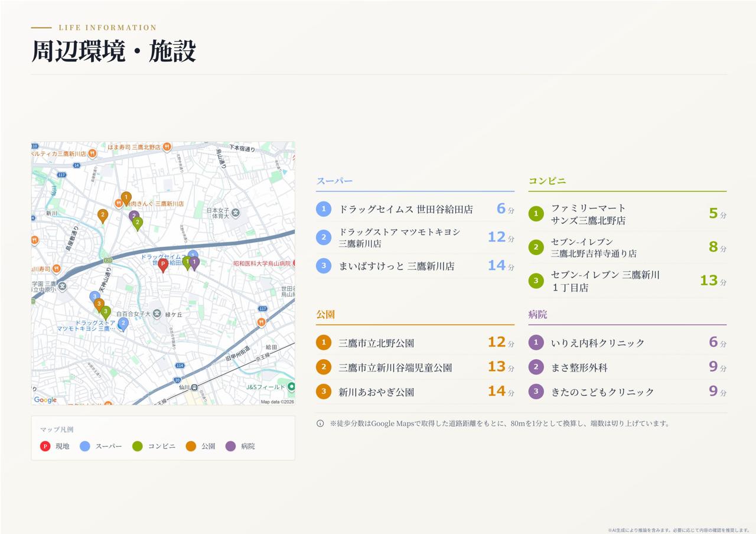The image size is (756, 534).
Task: Click the red 現地 swatch in the map legend
Action: 45,446
